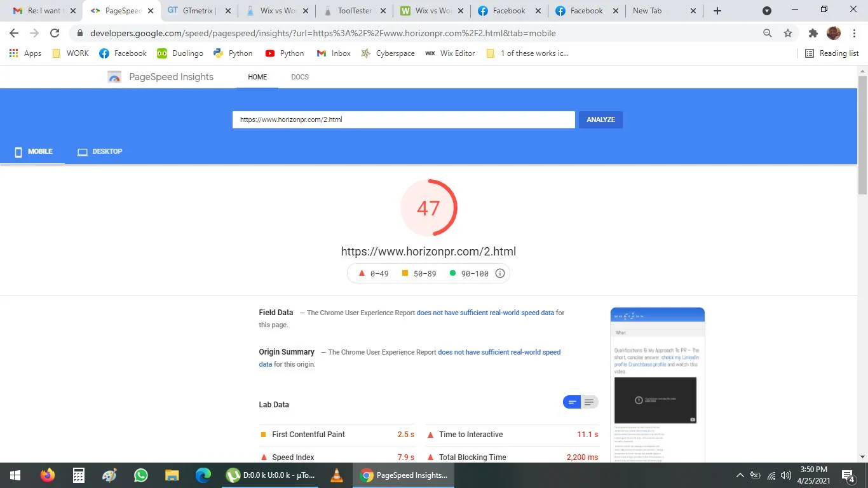Open the Cyberspace bookmark
The image size is (868, 488).
coord(388,53)
